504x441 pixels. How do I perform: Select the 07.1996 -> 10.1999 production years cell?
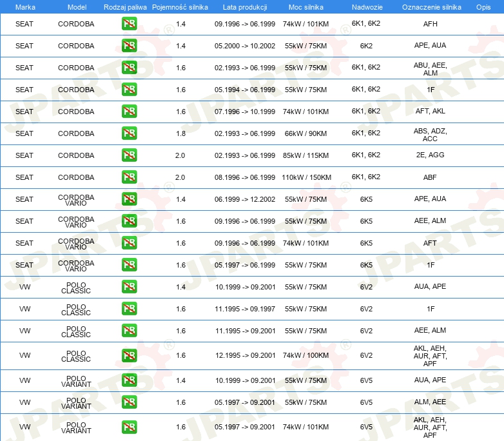(x=245, y=112)
